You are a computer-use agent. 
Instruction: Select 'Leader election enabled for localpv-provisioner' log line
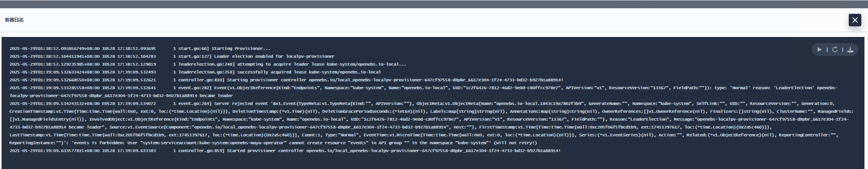coord(172,57)
